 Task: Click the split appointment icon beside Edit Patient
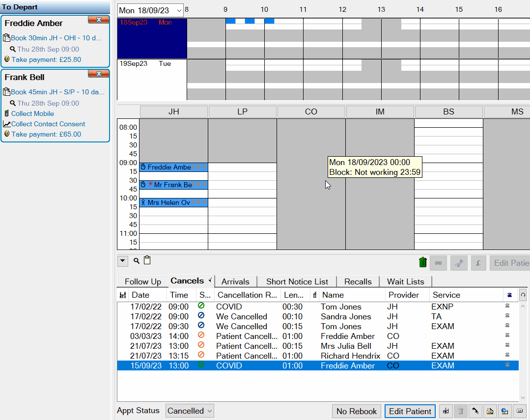coord(446,411)
